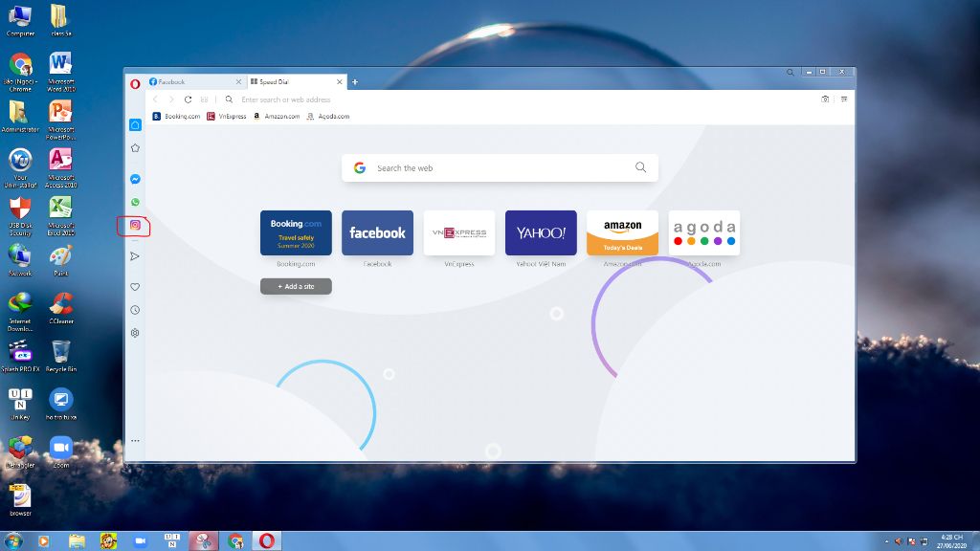Viewport: 980px width, 551px height.
Task: Open Booking.com bookmark in bookmarks bar
Action: pos(177,116)
